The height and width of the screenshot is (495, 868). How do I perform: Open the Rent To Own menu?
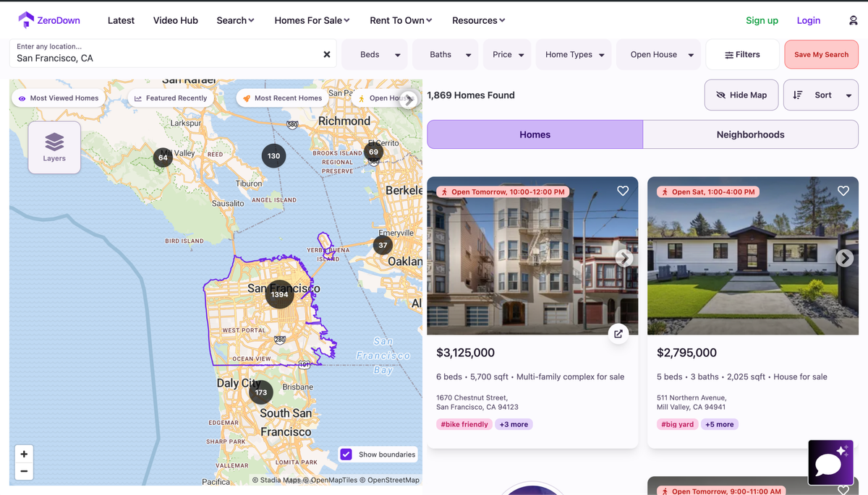(400, 20)
